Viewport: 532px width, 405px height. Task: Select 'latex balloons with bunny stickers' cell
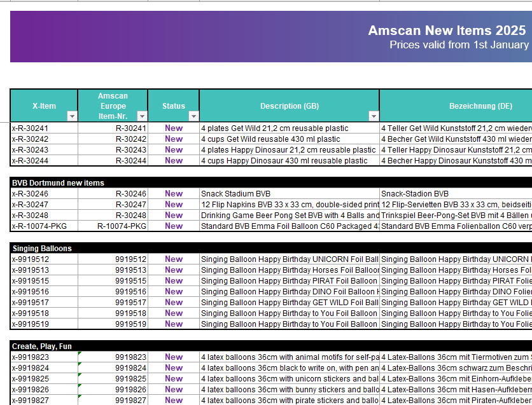[290, 389]
